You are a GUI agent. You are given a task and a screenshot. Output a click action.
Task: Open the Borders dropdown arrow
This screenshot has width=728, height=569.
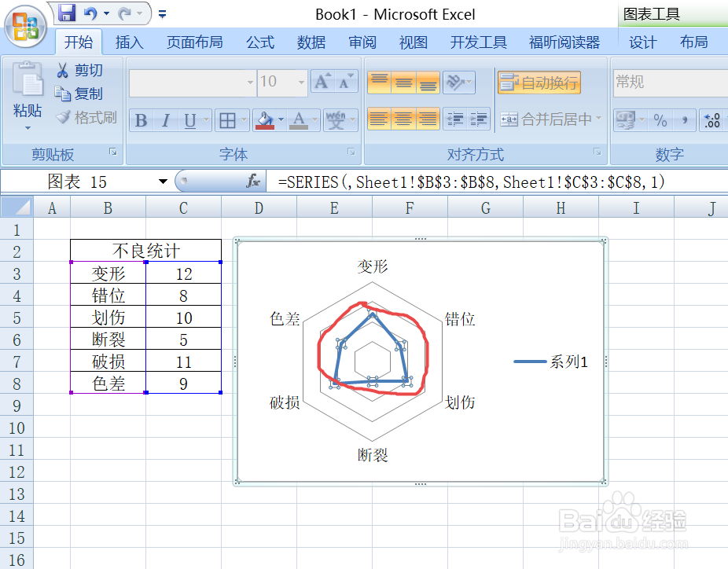(244, 120)
